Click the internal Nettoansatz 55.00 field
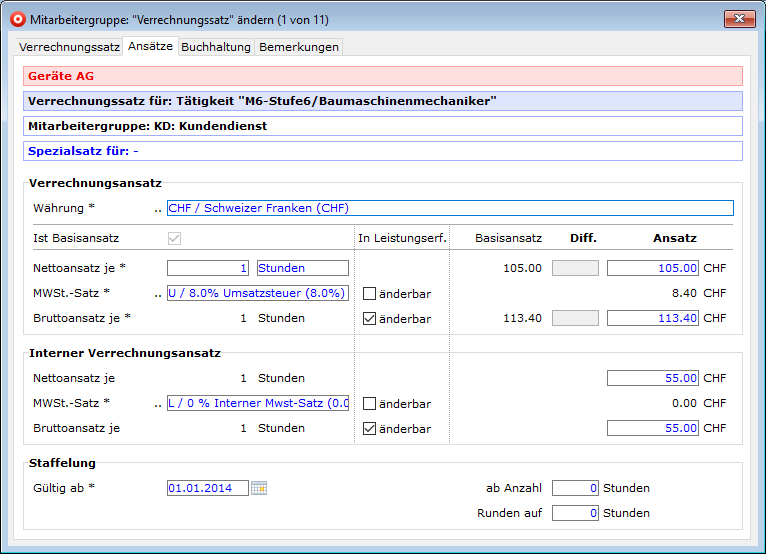Screen dimensions: 766x554 tap(652, 378)
